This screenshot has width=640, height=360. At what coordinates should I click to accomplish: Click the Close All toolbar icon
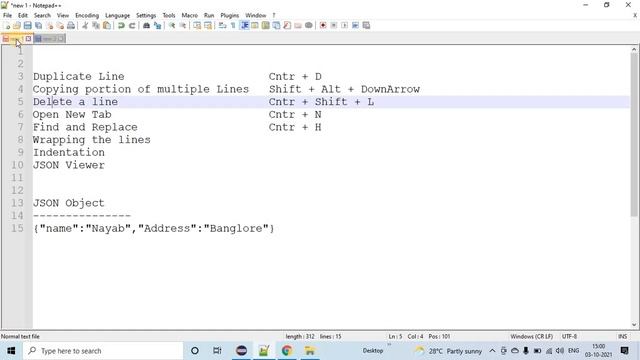60,25
